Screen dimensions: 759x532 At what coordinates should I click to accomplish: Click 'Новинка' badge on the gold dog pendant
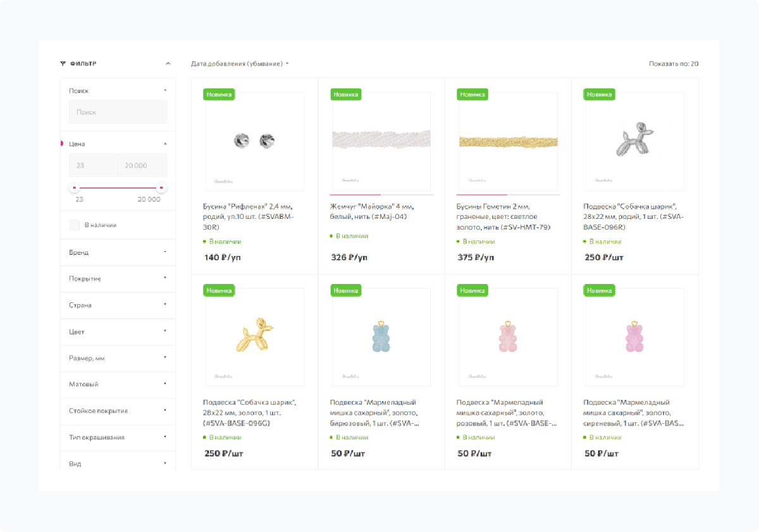(x=219, y=290)
